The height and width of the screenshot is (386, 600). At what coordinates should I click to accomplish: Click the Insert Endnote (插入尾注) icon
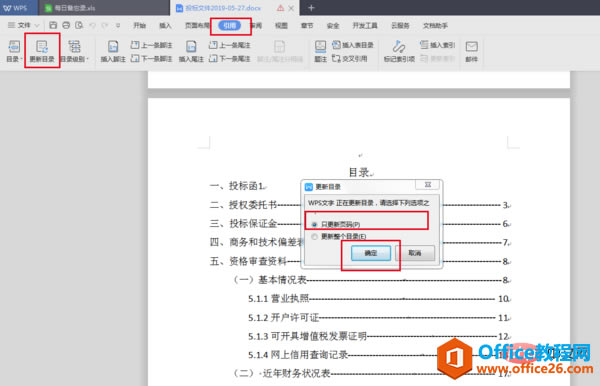(191, 51)
